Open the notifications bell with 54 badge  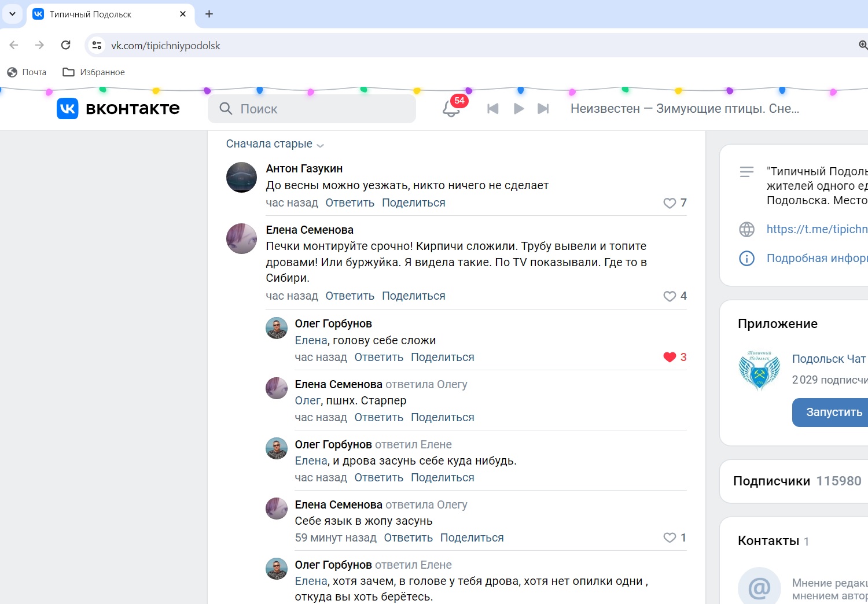click(451, 108)
